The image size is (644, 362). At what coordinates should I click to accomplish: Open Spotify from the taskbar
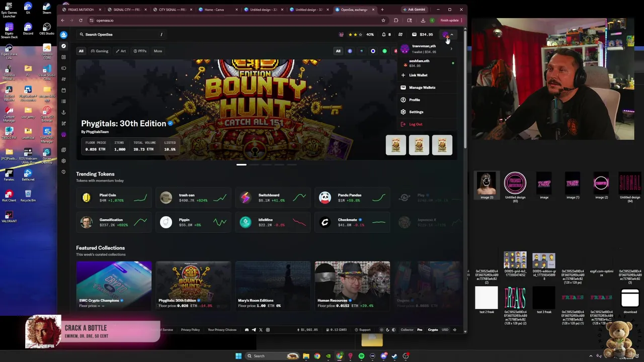361,356
